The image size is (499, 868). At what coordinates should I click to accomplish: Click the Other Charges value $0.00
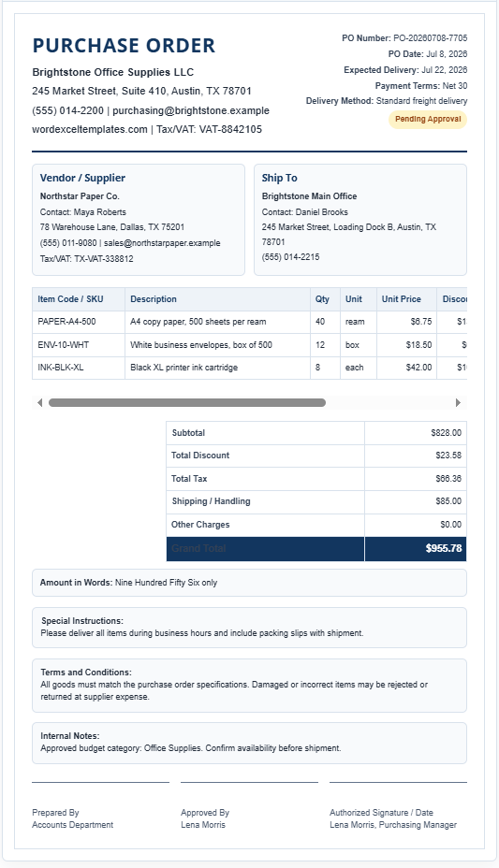[x=450, y=524]
